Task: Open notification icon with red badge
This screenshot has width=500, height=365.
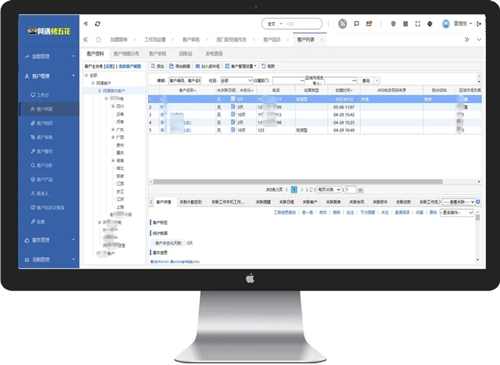Action: (369, 24)
